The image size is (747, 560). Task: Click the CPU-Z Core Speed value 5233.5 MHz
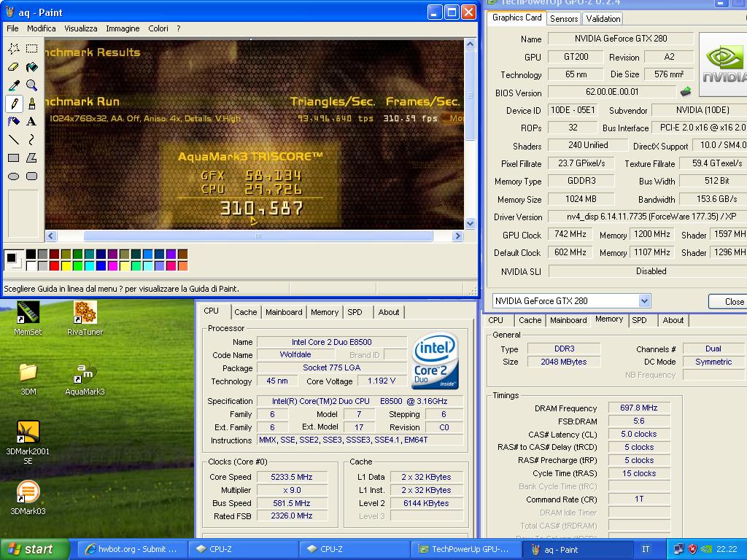pyautogui.click(x=292, y=477)
